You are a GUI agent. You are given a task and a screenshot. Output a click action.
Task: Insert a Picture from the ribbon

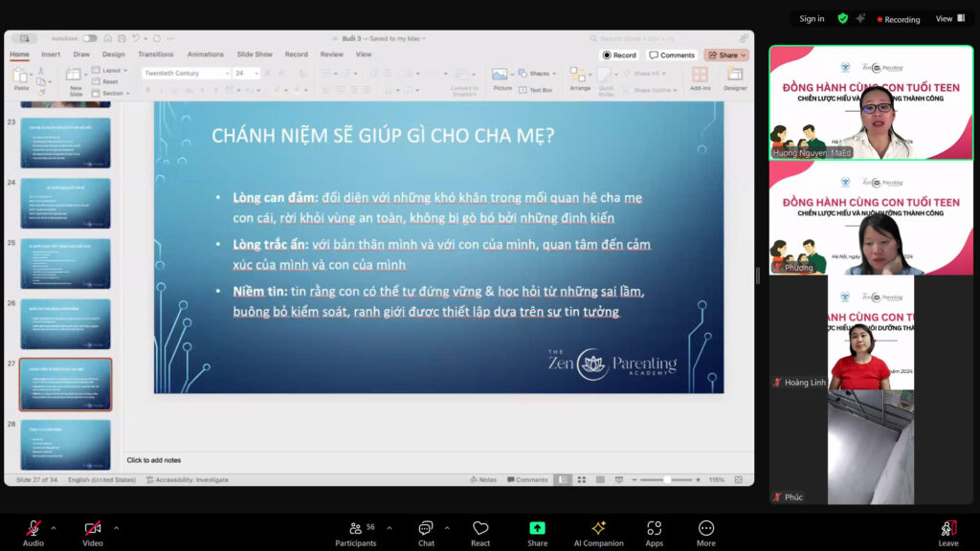coord(501,79)
